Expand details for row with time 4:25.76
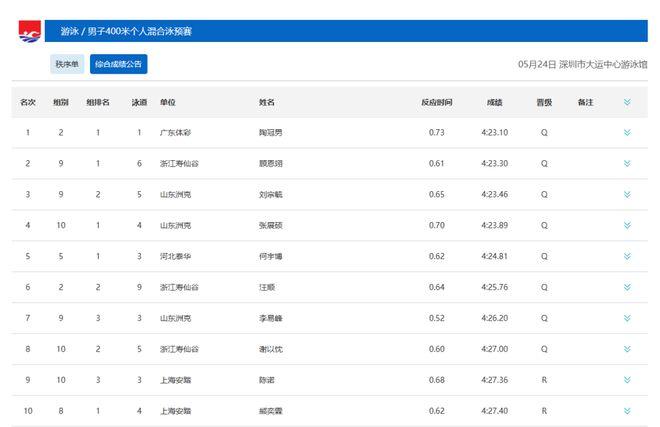 click(x=627, y=287)
